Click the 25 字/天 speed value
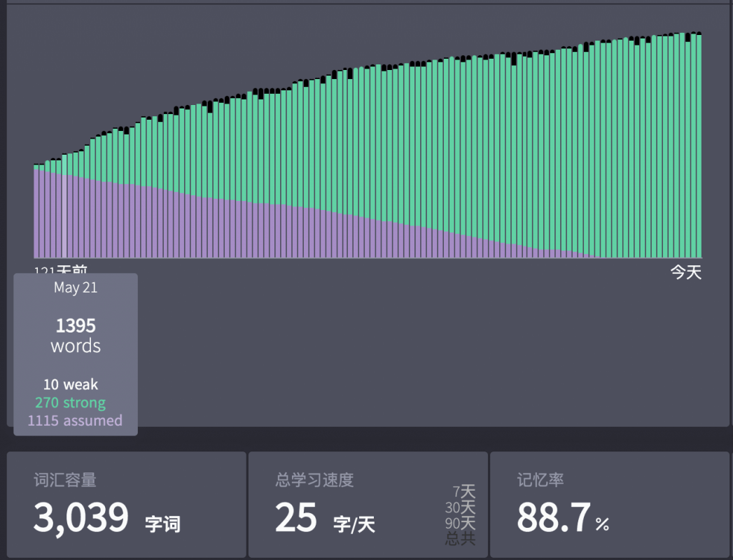 point(325,518)
